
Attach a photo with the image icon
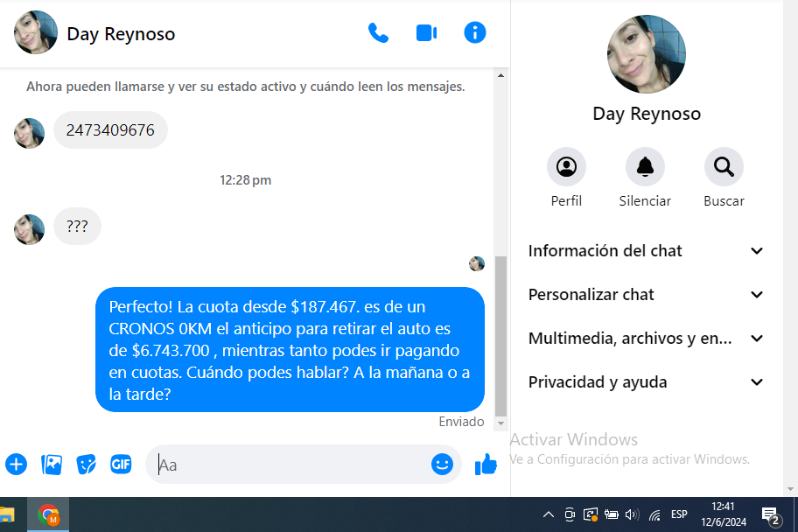(x=52, y=465)
